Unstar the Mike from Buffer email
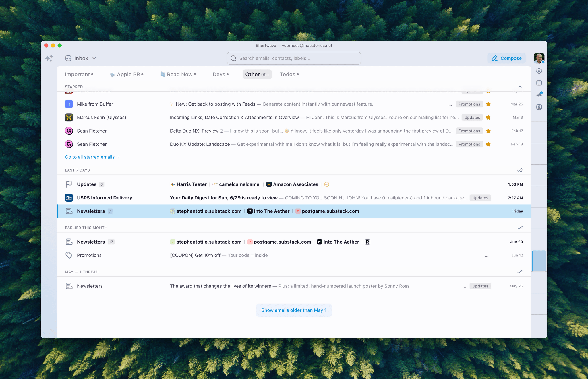588x379 pixels. (488, 104)
